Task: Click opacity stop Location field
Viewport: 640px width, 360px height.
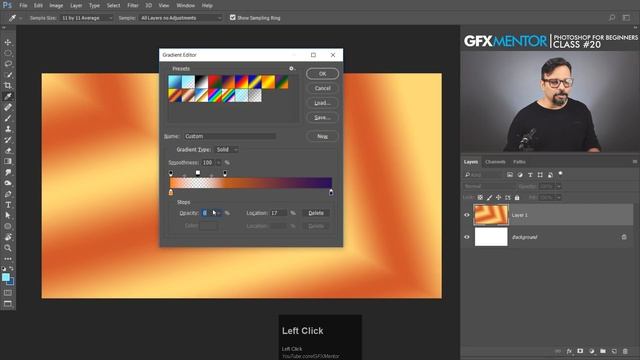Action: pyautogui.click(x=278, y=213)
